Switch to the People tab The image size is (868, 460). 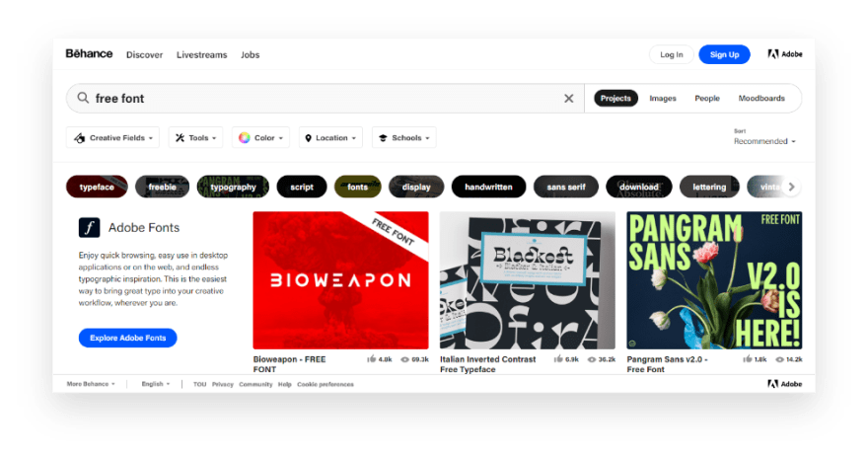click(707, 98)
